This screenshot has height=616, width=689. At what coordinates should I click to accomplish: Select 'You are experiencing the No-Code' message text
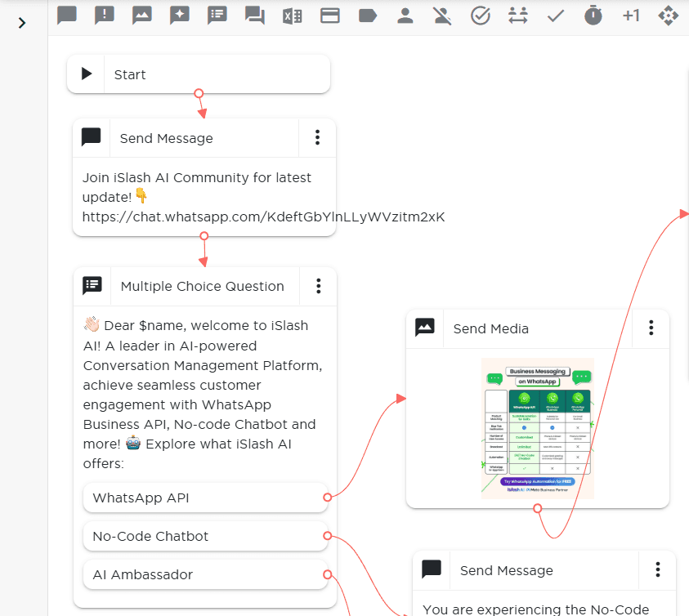pyautogui.click(x=536, y=609)
